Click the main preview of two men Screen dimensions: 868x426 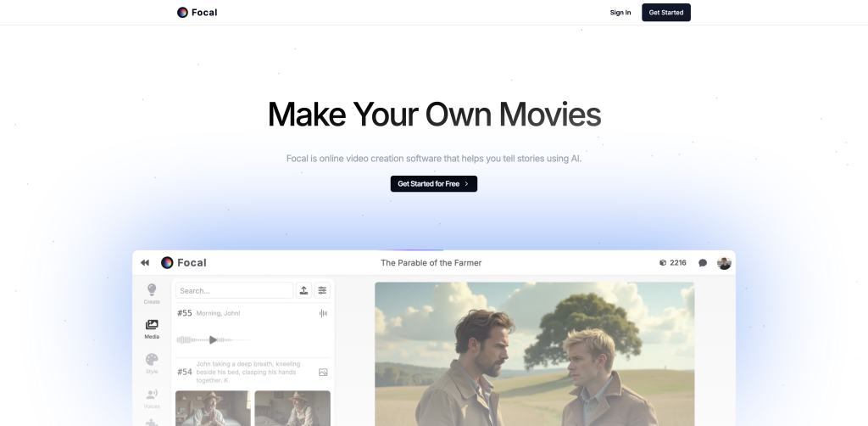[x=534, y=354]
